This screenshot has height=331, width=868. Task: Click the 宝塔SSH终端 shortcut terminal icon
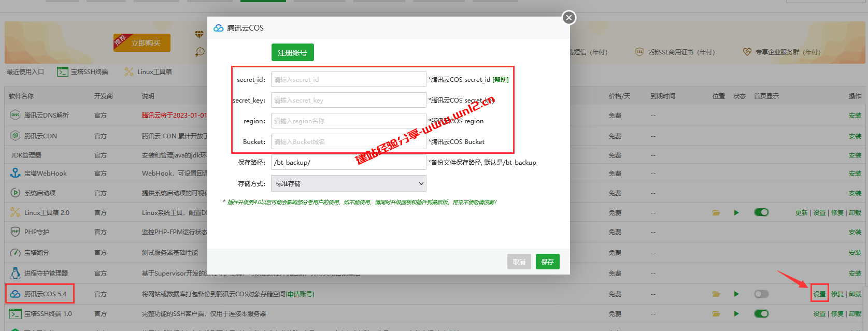63,72
